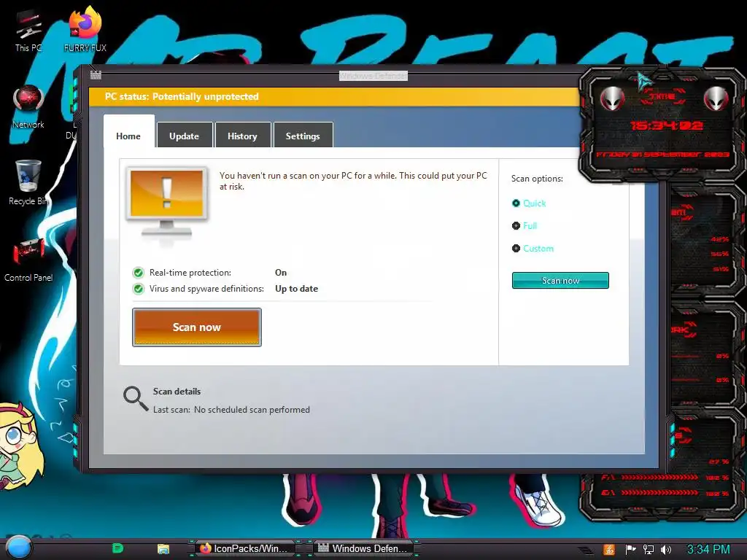Screen dimensions: 747x560
Task: Click the network tray icon
Action: click(x=648, y=550)
